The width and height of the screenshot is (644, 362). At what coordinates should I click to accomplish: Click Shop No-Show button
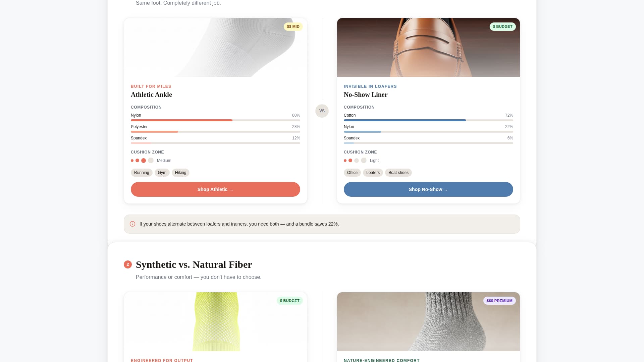coord(428,189)
